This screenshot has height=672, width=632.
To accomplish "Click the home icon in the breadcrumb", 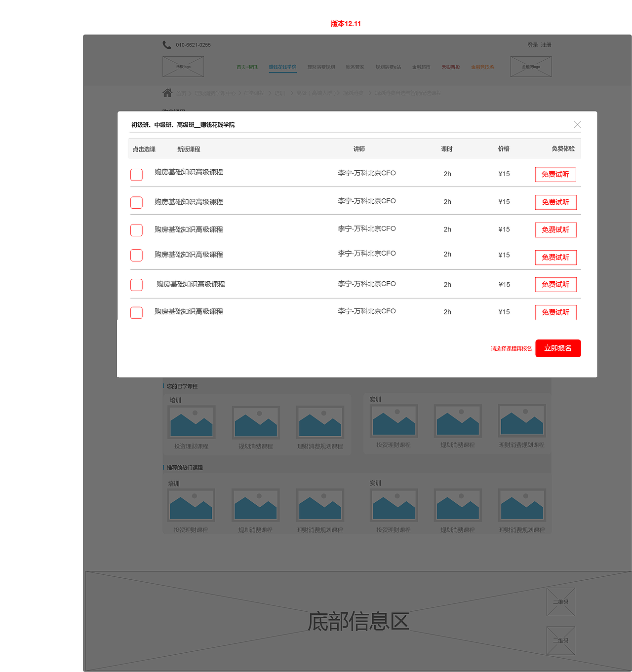I will pyautogui.click(x=167, y=92).
